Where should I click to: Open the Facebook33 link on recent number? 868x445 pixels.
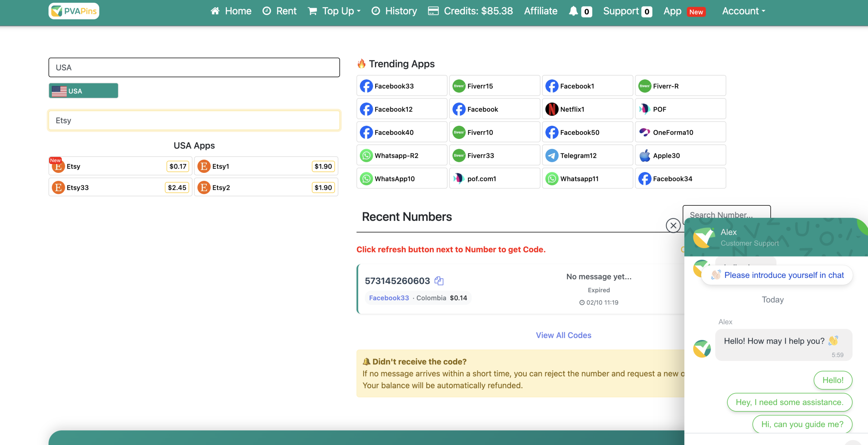[389, 298]
